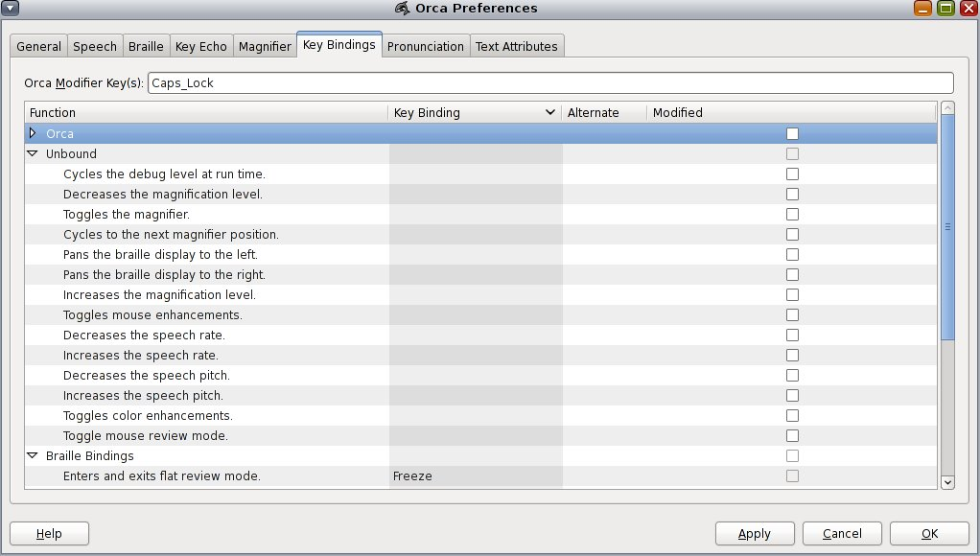Select row 'Toggle mouse review mode.'
The height and width of the screenshot is (556, 980).
pyautogui.click(x=481, y=435)
